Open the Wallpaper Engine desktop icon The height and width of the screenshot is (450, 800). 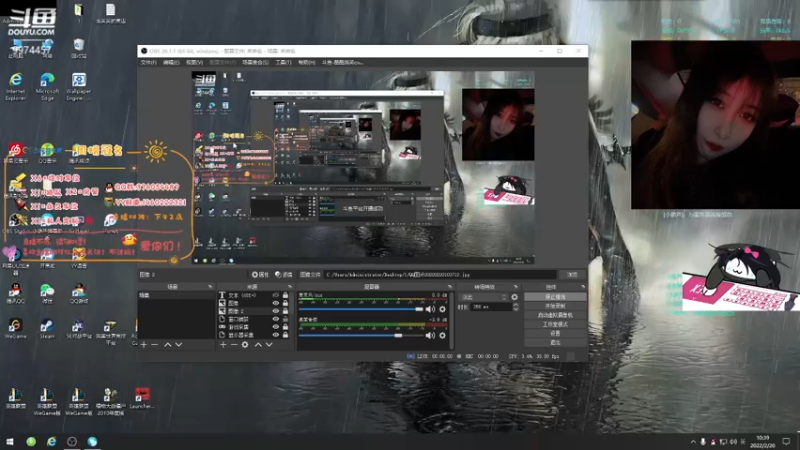(79, 86)
